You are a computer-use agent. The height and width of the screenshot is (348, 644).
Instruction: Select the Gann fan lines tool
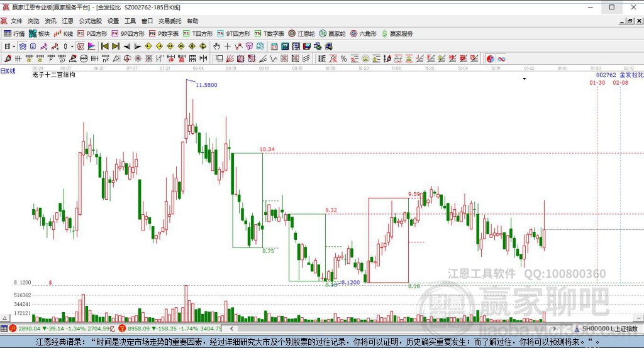tap(230, 58)
